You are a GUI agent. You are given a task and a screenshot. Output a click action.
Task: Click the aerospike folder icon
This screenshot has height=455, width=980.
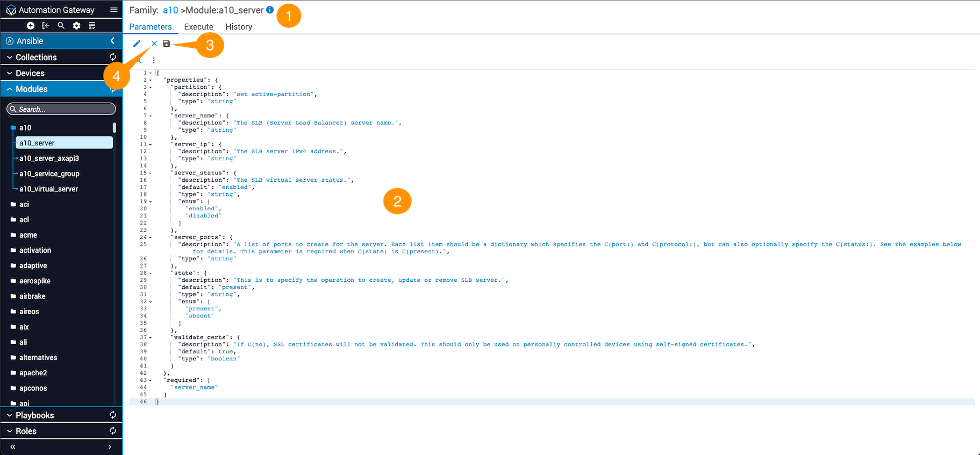point(13,281)
